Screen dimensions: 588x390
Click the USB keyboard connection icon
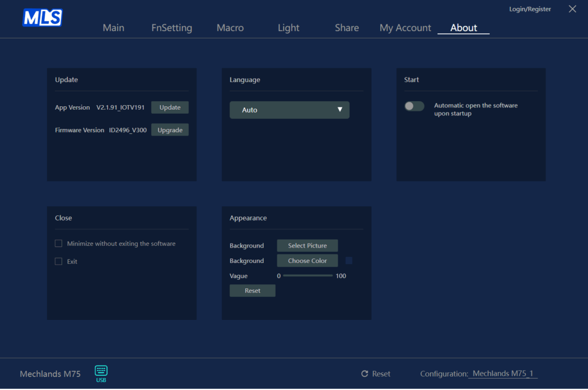coord(101,373)
